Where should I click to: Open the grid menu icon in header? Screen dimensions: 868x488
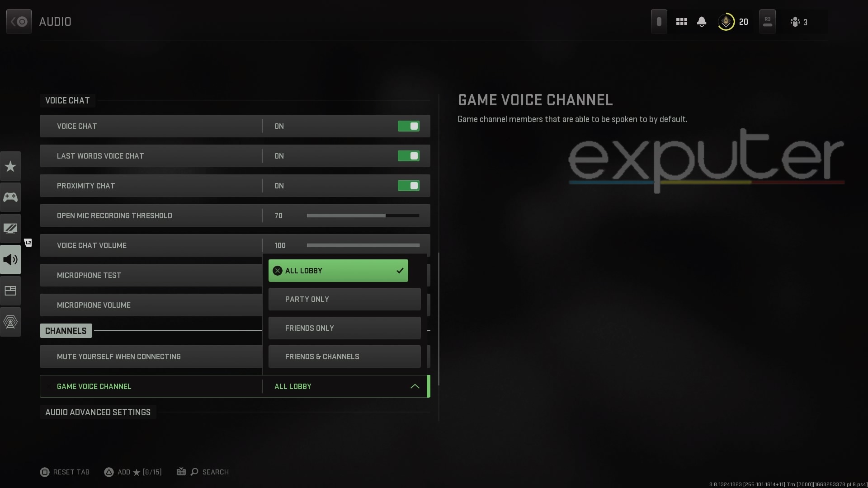point(682,22)
